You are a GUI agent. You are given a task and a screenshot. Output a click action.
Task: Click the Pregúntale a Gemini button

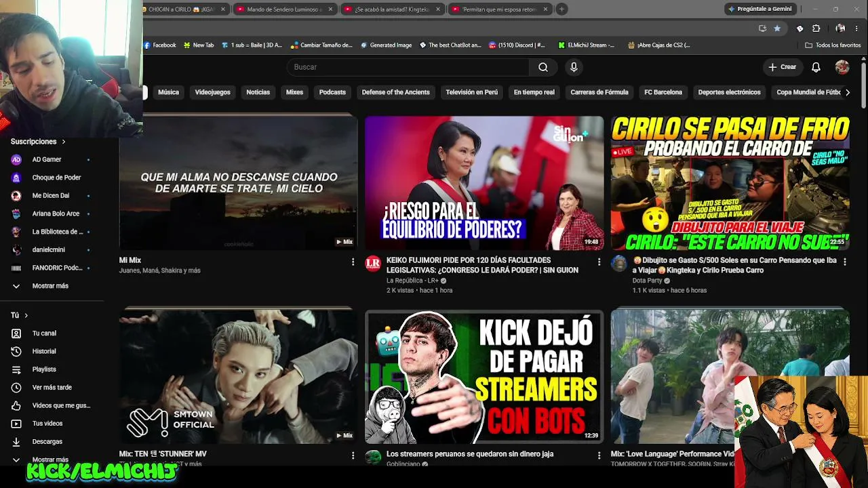tap(759, 9)
